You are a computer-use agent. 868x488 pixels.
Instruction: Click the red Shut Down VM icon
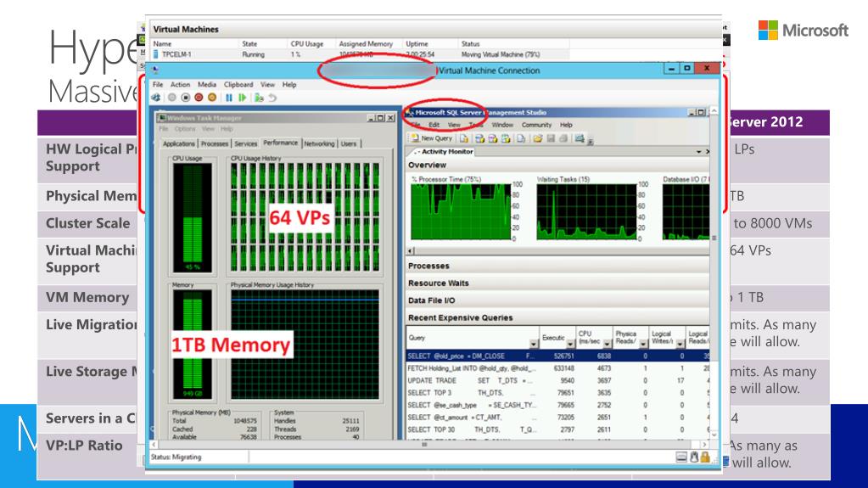coord(199,98)
